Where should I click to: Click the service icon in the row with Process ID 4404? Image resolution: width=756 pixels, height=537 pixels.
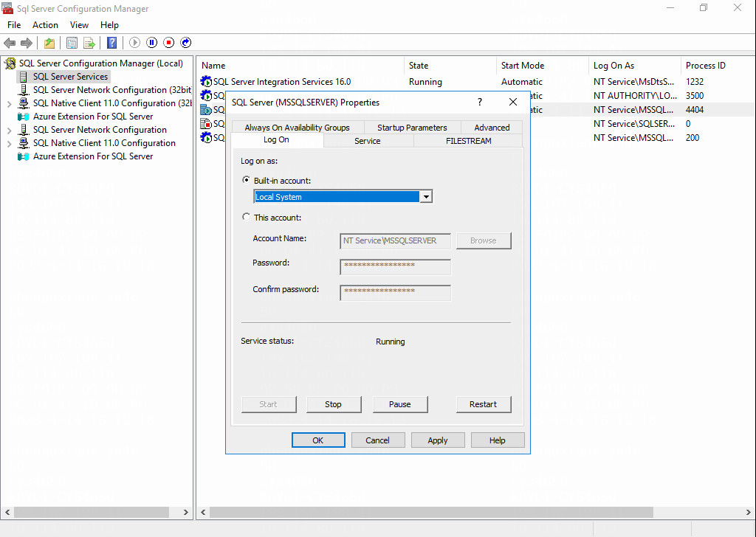click(207, 110)
